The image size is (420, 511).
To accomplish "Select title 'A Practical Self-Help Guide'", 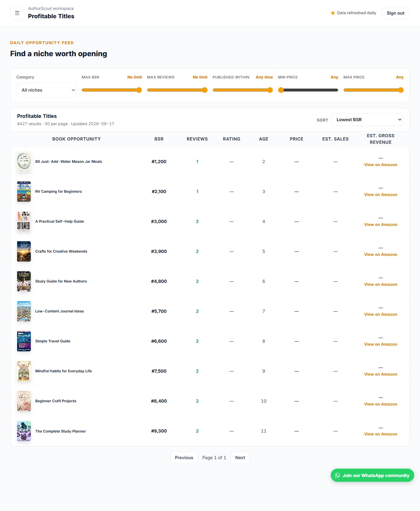I will point(60,222).
